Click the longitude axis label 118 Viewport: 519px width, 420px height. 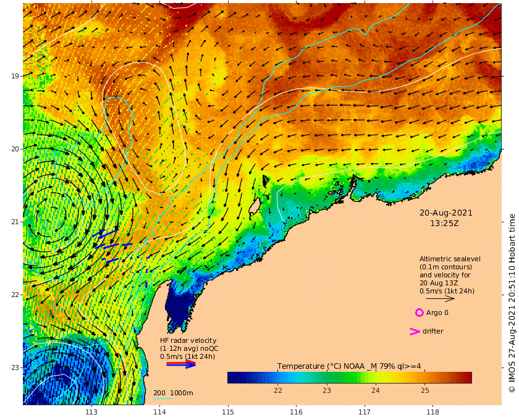click(433, 412)
